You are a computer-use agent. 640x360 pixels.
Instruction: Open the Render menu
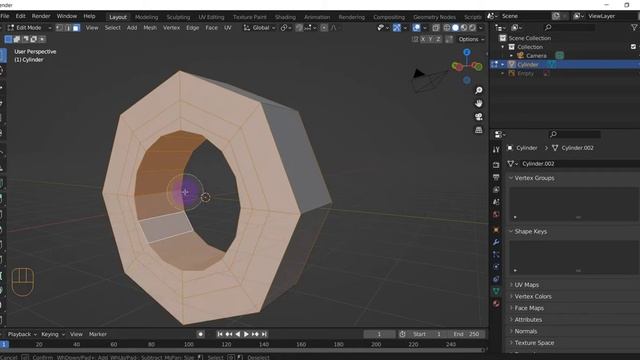[41, 16]
